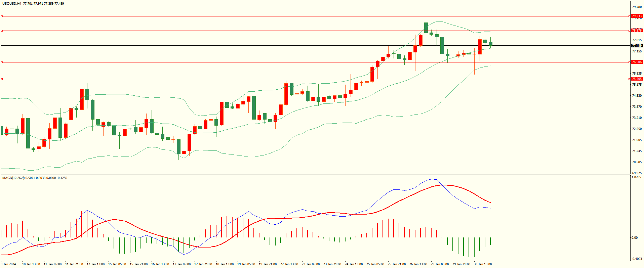Click the 18 Jan 13:00 time label

[225, 264]
